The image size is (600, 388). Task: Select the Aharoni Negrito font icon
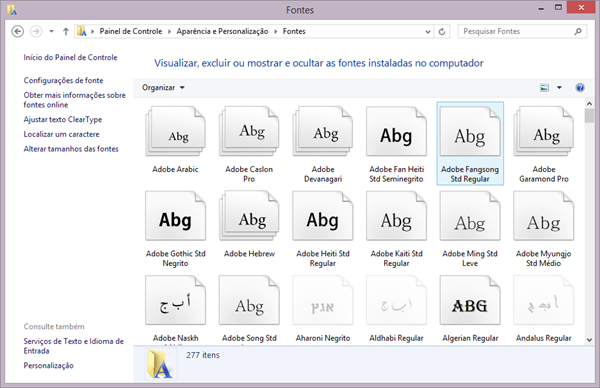pos(323,300)
